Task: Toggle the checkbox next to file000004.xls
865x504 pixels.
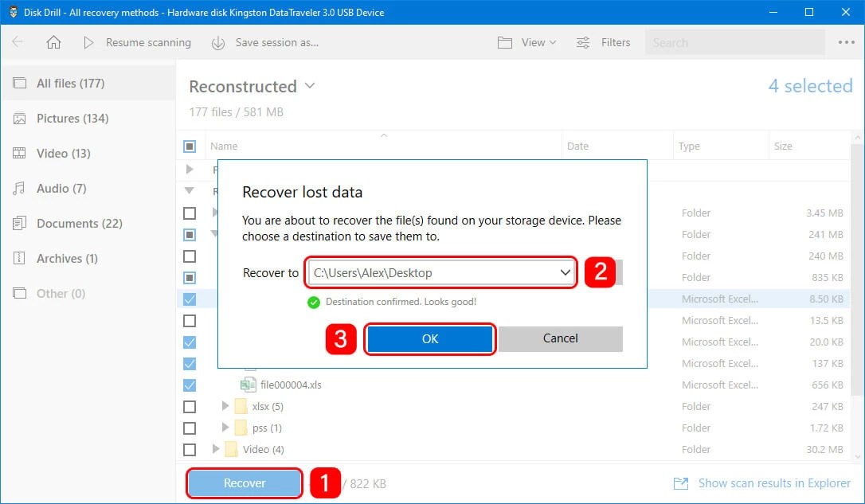Action: pos(190,385)
